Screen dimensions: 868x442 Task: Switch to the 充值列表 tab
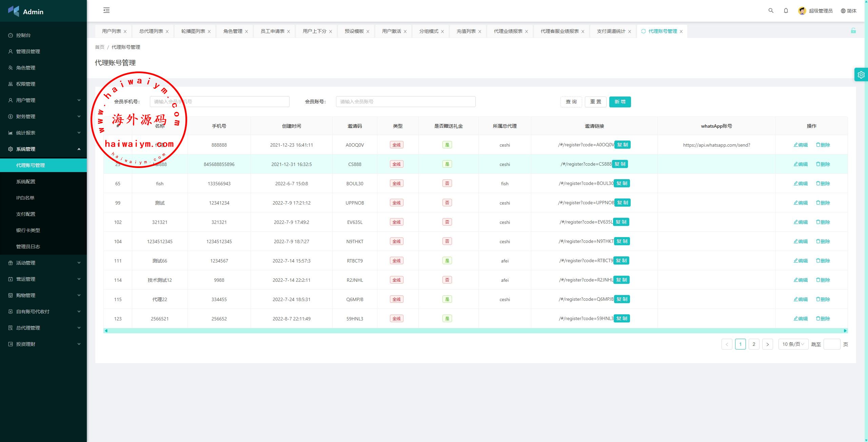tap(466, 31)
